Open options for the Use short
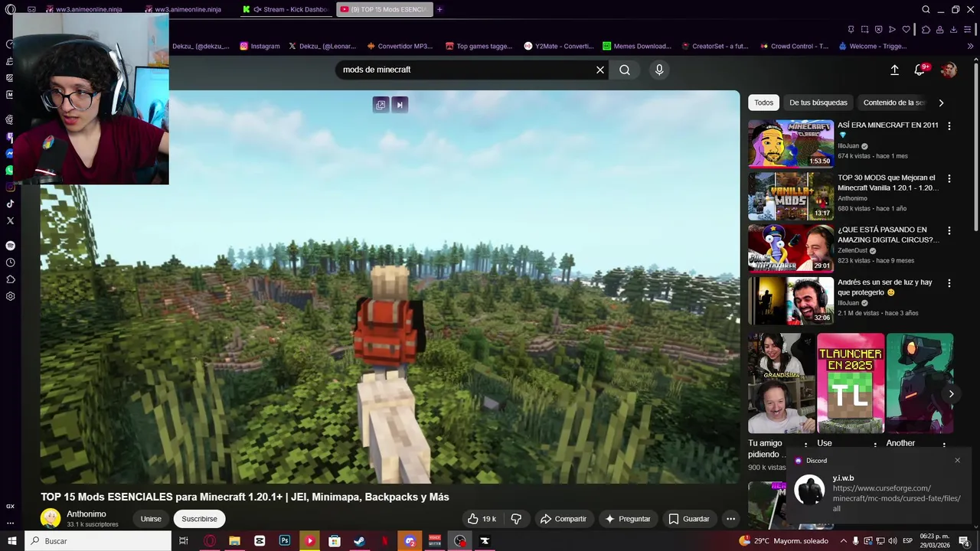The width and height of the screenshot is (980, 551). 875,445
